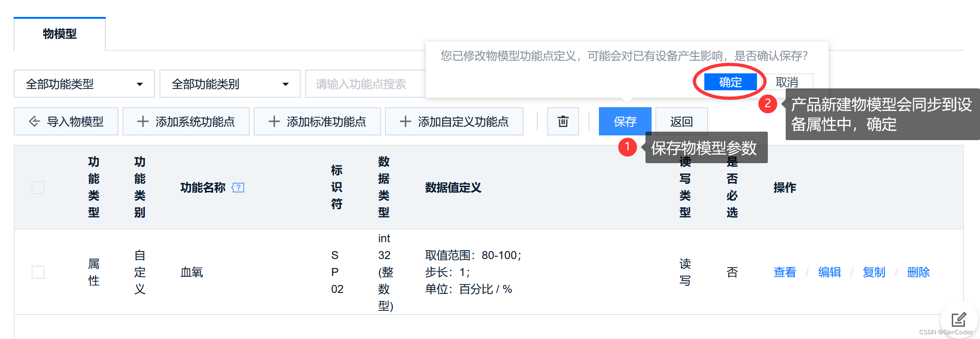
Task: Click the int32(整数型) data type cell
Action: pos(385,272)
